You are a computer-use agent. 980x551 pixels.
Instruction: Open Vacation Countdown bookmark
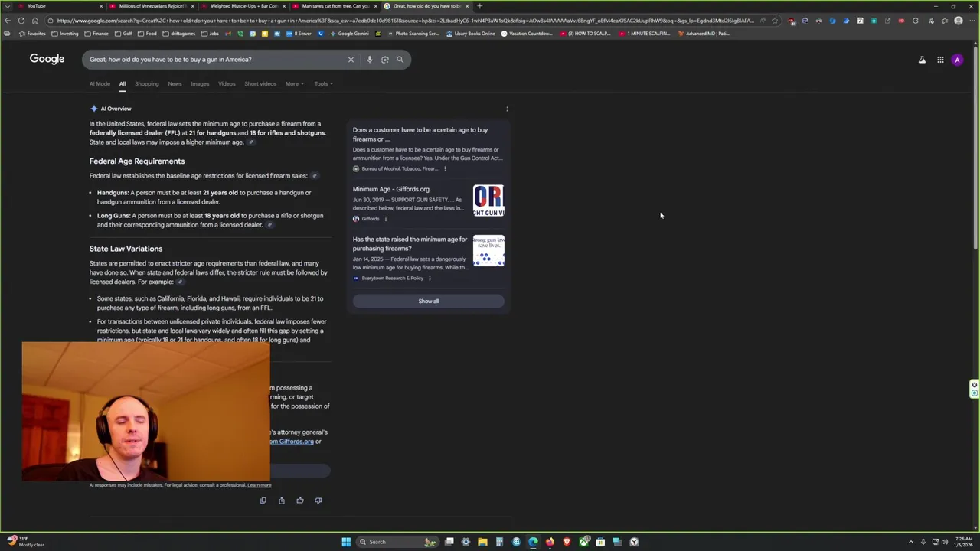[527, 34]
